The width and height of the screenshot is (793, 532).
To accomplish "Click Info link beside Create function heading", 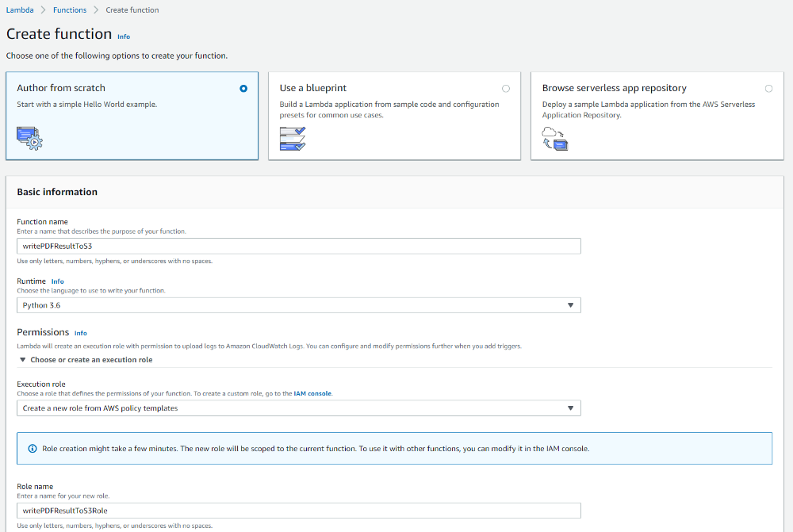I will [x=124, y=36].
